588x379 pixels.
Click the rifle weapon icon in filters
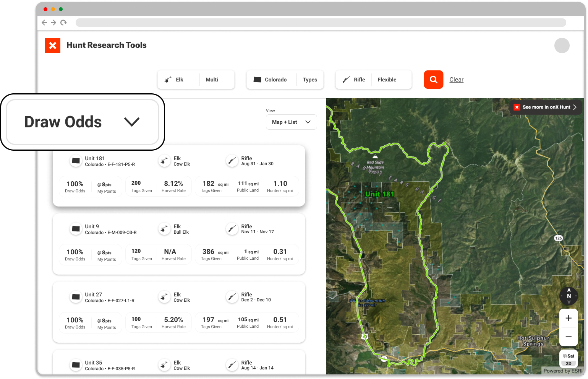(346, 80)
